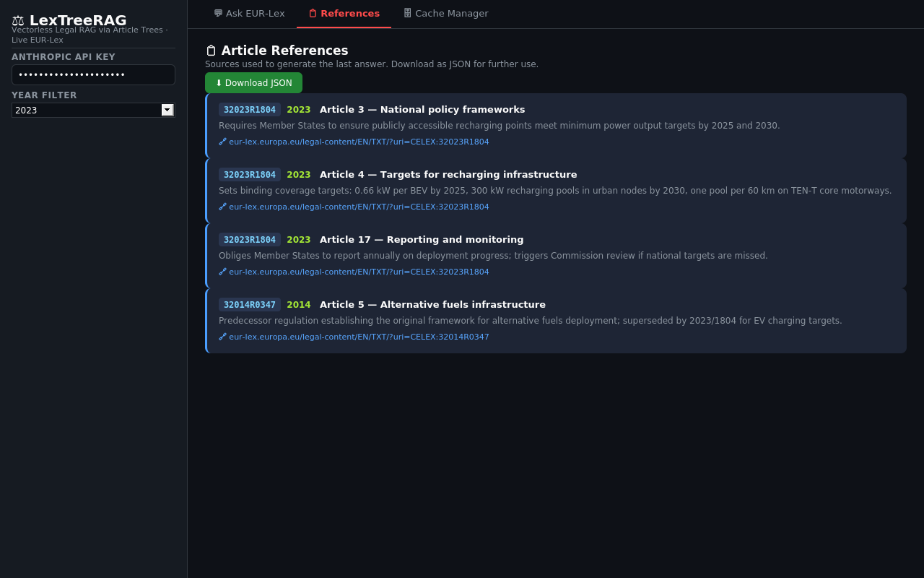The width and height of the screenshot is (924, 578).
Task: Click title Article 3 — National policy frameworks
Action: click(422, 110)
